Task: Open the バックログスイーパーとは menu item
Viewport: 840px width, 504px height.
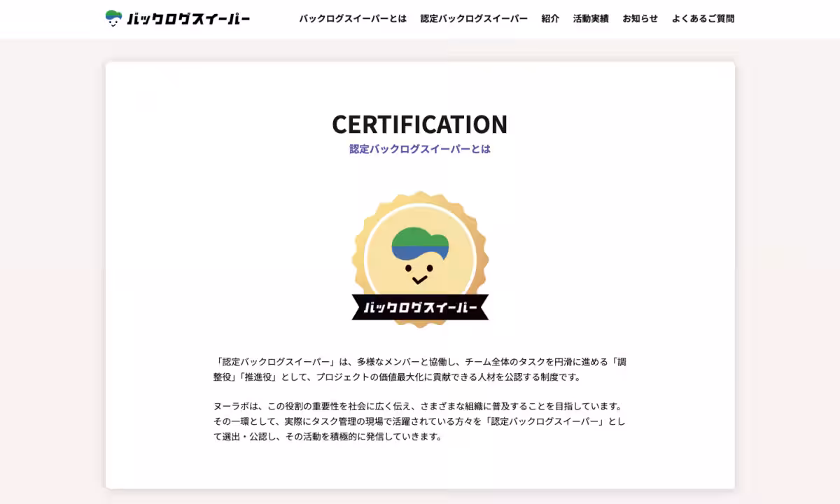Action: coord(352,19)
